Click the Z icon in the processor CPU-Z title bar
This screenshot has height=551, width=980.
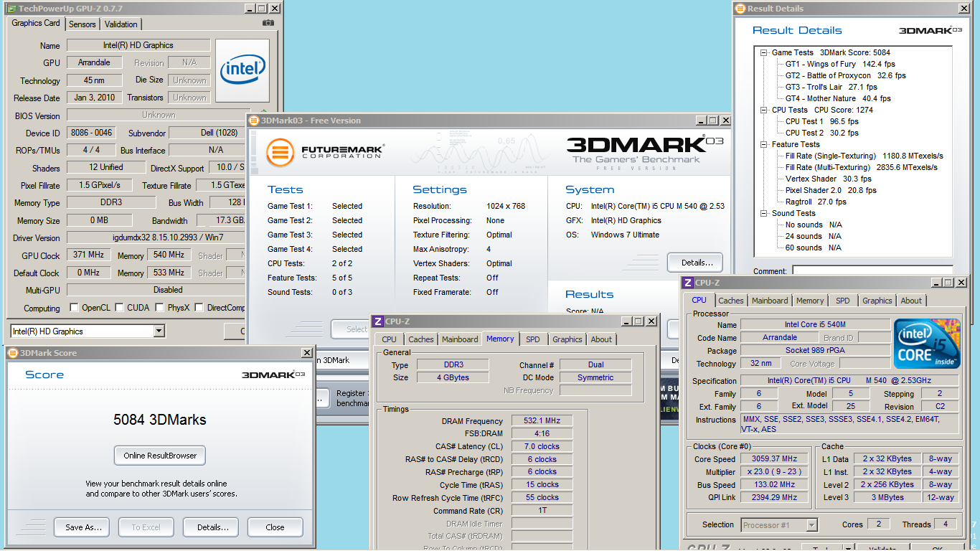688,283
